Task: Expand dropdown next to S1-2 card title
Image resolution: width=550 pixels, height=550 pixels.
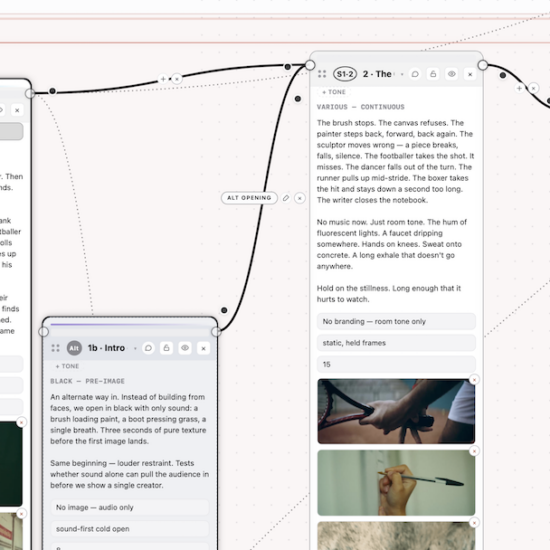Action: [402, 74]
